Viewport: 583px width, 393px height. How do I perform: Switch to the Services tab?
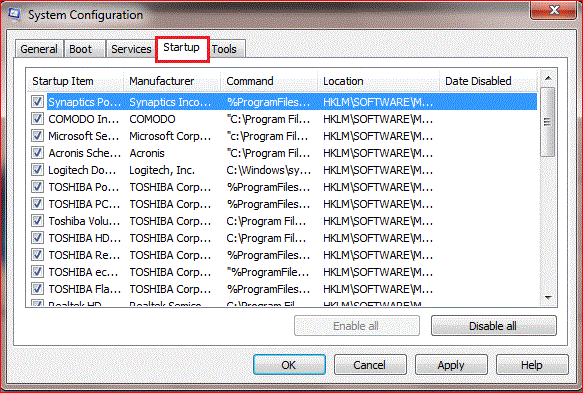(x=131, y=49)
